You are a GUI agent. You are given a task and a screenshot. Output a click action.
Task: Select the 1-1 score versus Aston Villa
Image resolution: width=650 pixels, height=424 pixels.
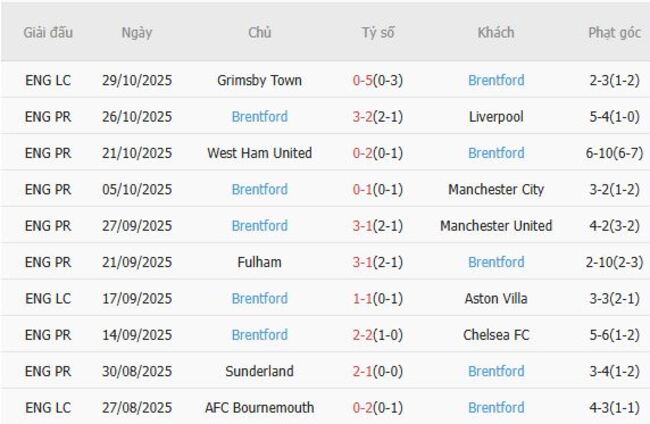point(362,298)
